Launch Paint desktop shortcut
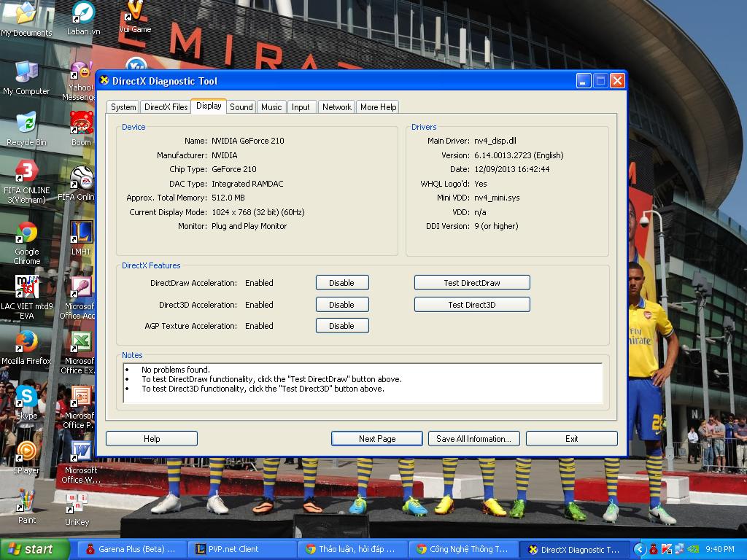 [x=27, y=507]
